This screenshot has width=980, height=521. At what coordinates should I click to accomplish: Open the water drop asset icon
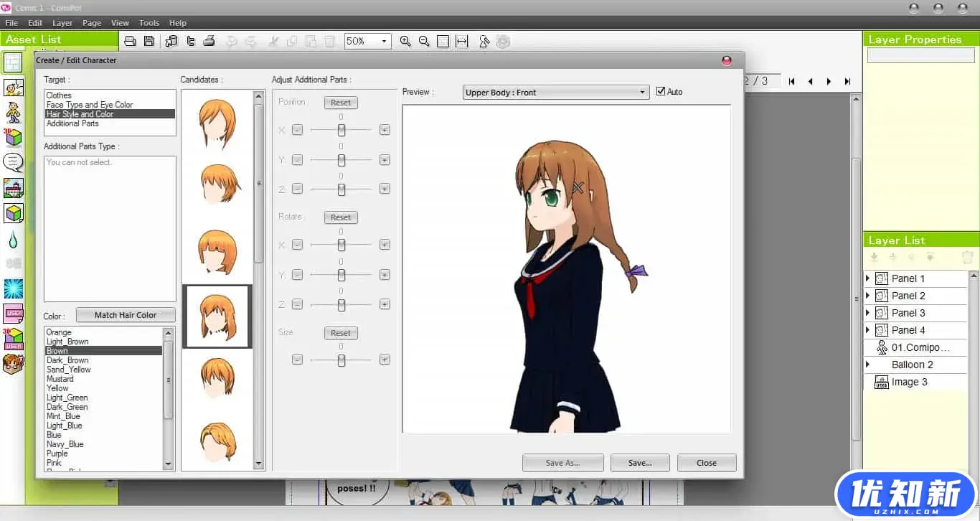coord(13,239)
